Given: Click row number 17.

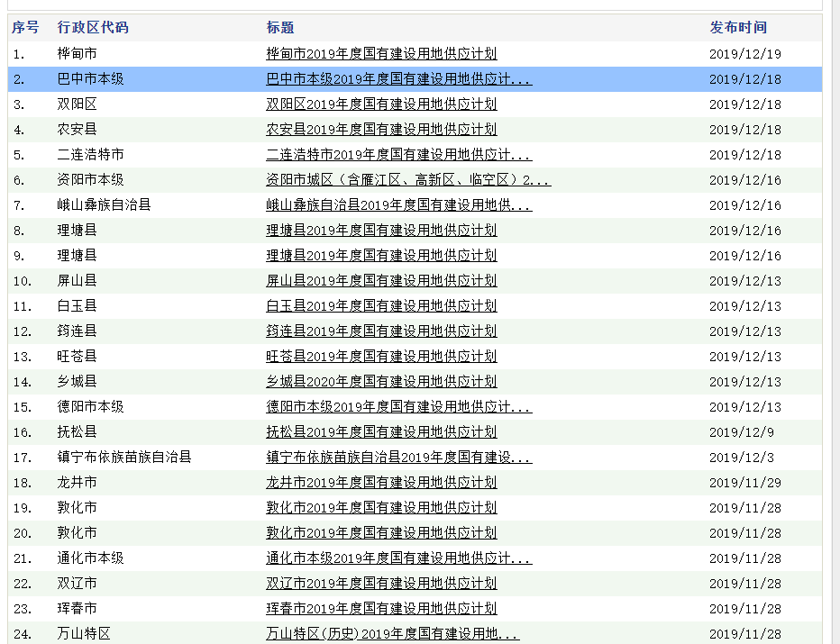Looking at the screenshot, I should point(23,458).
